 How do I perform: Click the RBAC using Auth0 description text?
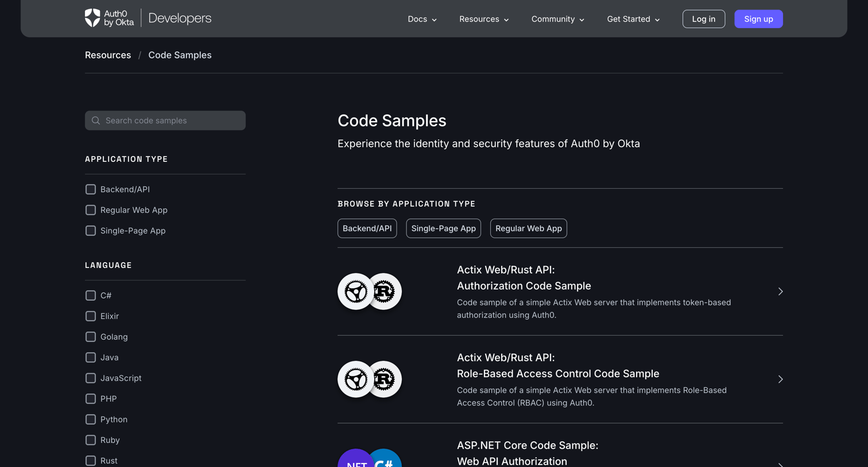(592, 396)
